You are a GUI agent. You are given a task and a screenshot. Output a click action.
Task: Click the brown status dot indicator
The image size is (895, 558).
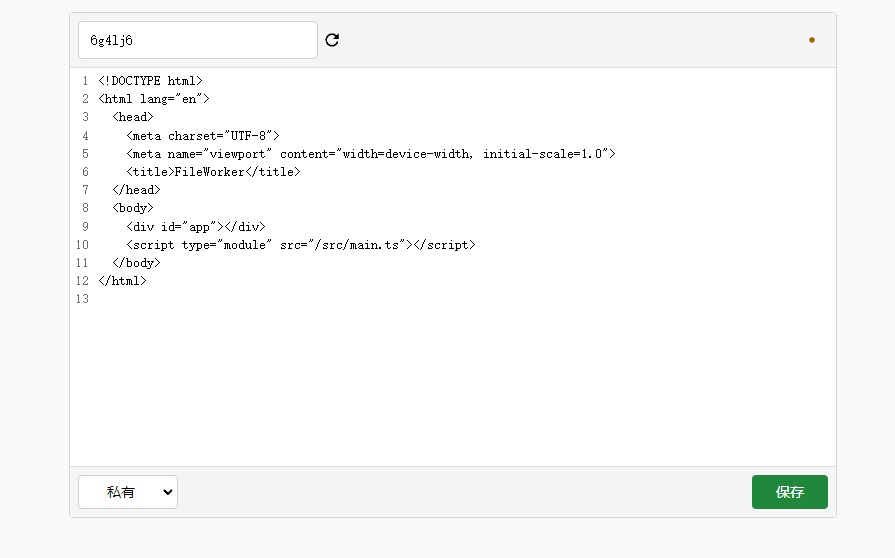(x=812, y=40)
